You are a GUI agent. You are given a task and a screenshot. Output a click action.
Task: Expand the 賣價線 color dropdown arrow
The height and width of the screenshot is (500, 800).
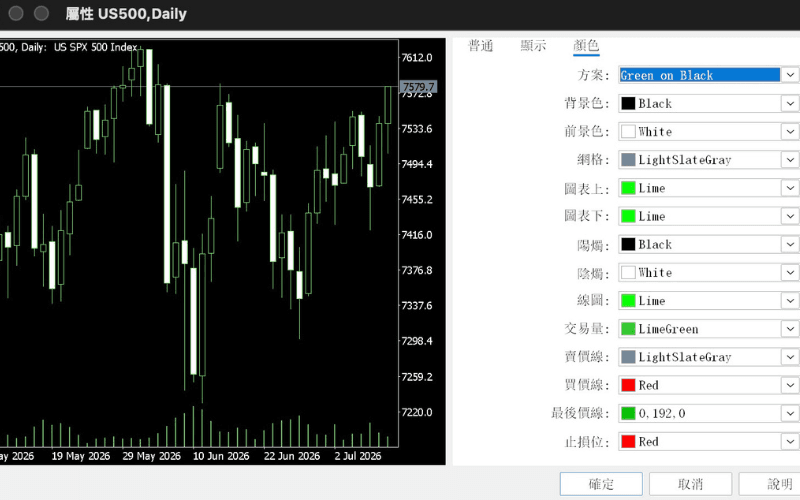coord(790,357)
